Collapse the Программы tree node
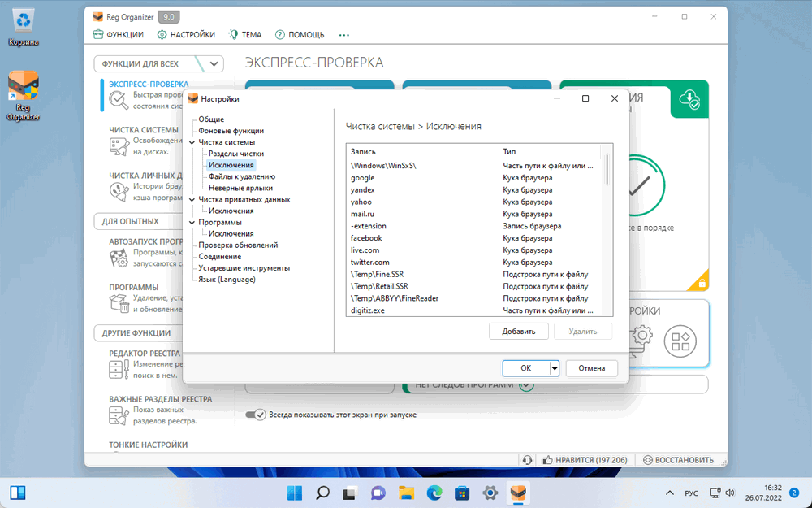This screenshot has width=812, height=508. click(192, 222)
